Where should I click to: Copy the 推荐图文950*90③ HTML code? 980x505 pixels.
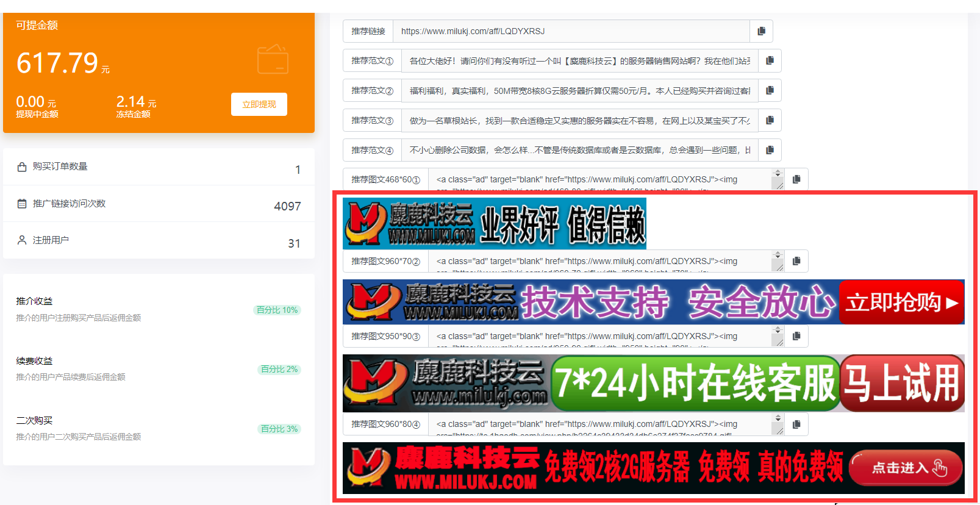click(x=796, y=336)
